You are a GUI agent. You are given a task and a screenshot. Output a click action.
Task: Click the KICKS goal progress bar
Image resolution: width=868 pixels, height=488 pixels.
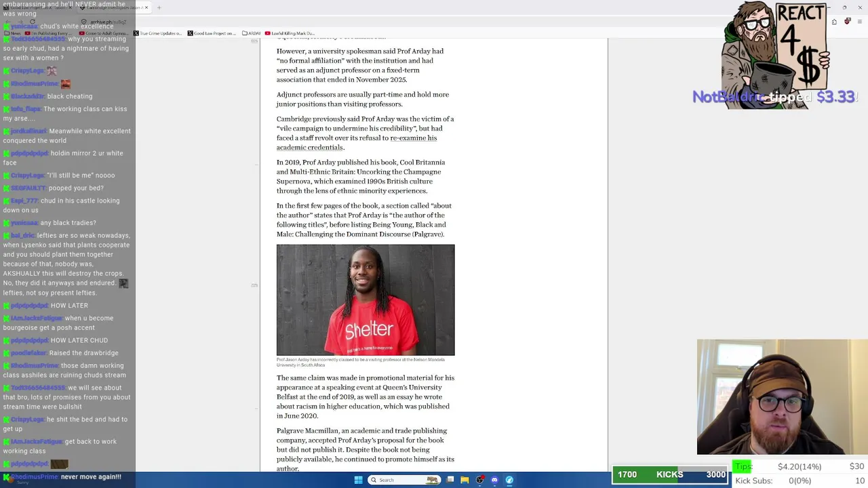tap(669, 474)
